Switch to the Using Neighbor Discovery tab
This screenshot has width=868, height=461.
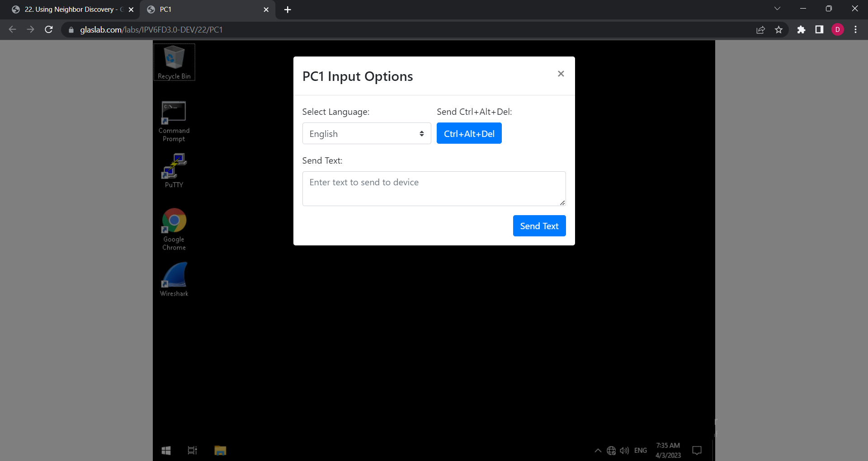70,9
